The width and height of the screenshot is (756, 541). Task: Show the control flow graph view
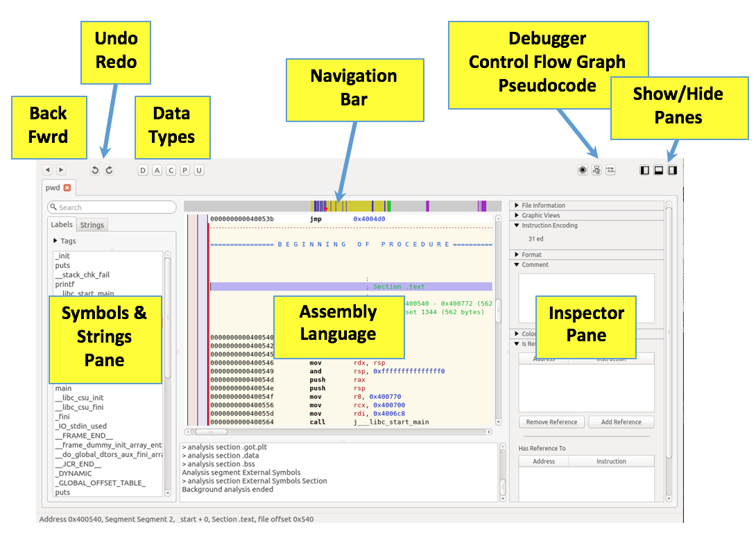[x=596, y=170]
